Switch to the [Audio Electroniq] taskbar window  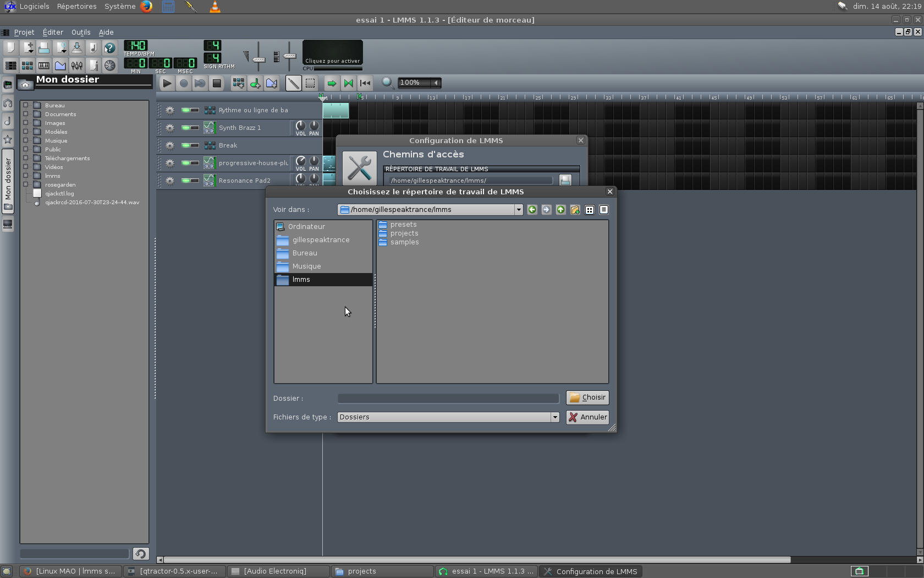tap(278, 571)
